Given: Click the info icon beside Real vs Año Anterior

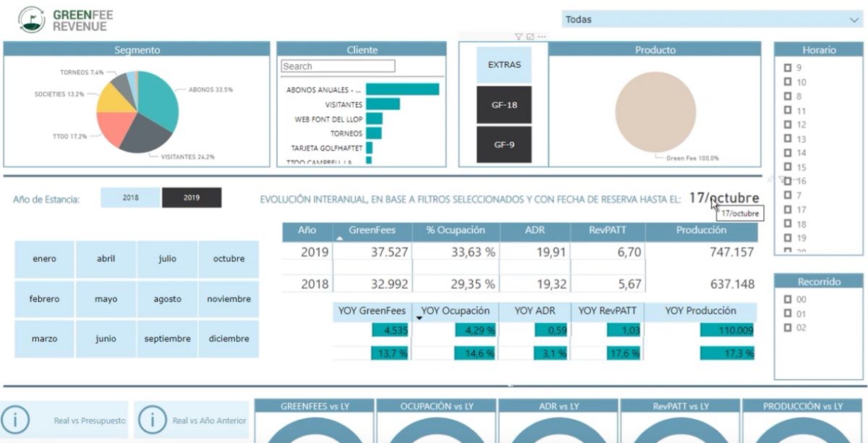Looking at the screenshot, I should pyautogui.click(x=152, y=421).
